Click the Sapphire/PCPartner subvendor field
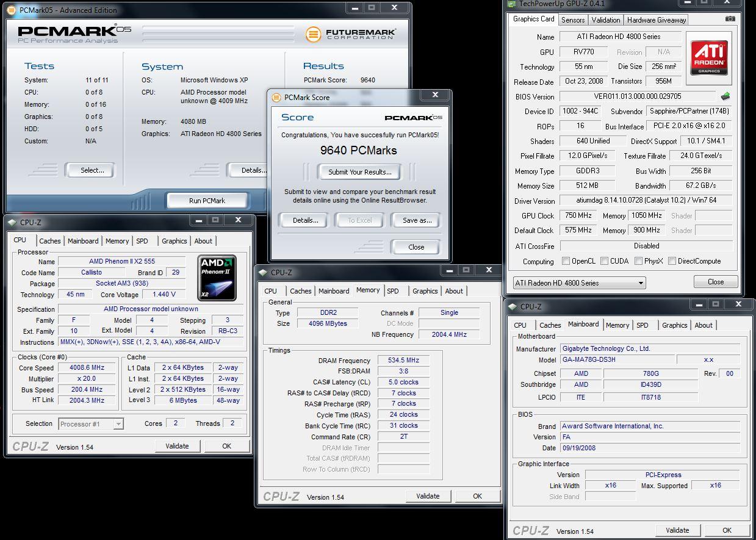 [x=689, y=111]
